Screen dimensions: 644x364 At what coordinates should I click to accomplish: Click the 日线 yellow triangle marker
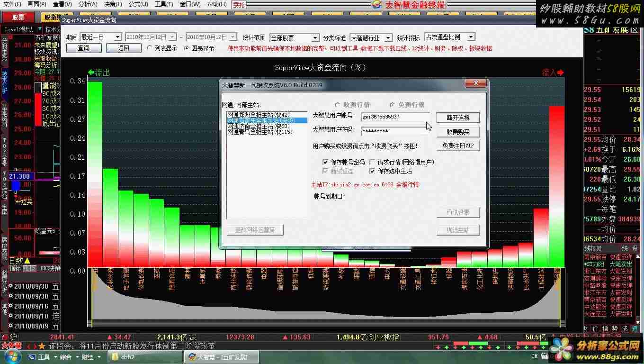coord(27,261)
